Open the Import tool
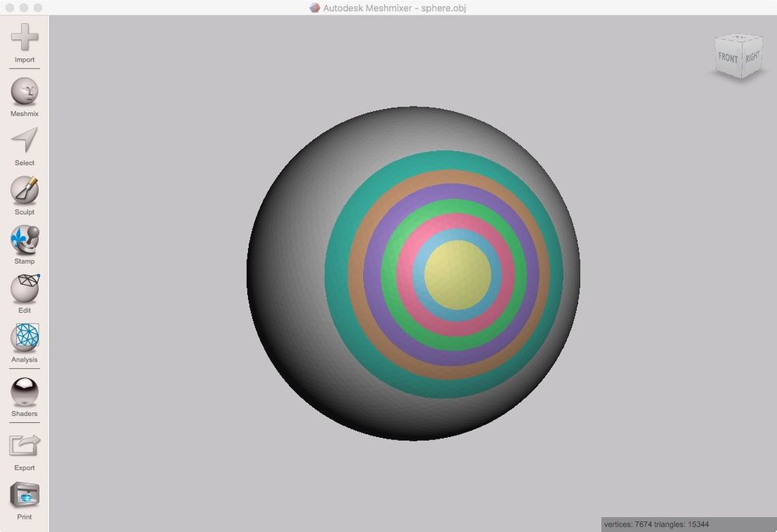The height and width of the screenshot is (532, 777). pos(24,43)
